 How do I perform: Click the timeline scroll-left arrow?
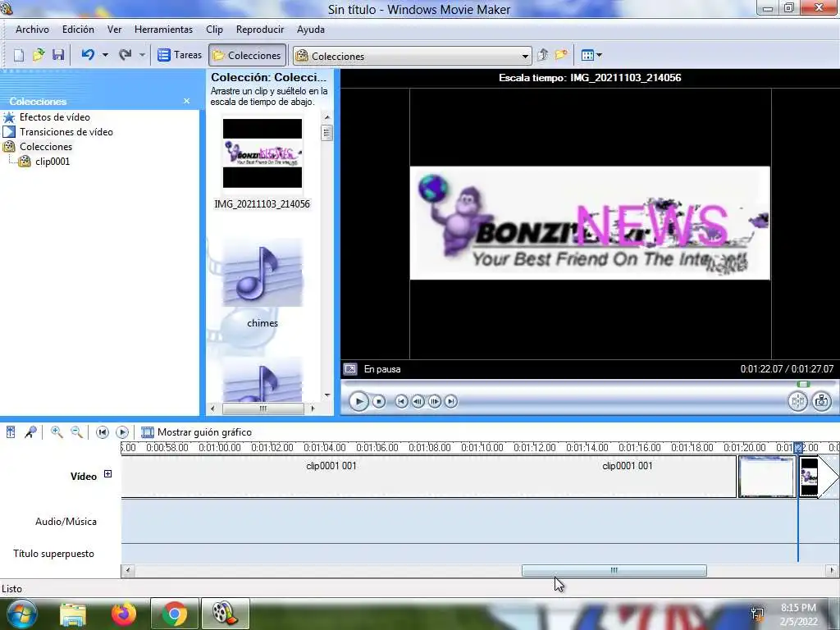tap(127, 571)
